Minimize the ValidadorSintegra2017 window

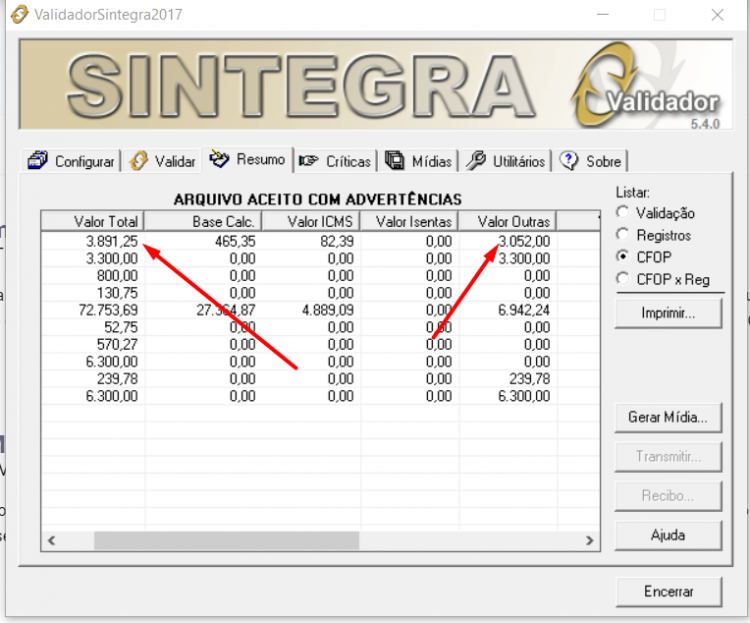pyautogui.click(x=603, y=15)
